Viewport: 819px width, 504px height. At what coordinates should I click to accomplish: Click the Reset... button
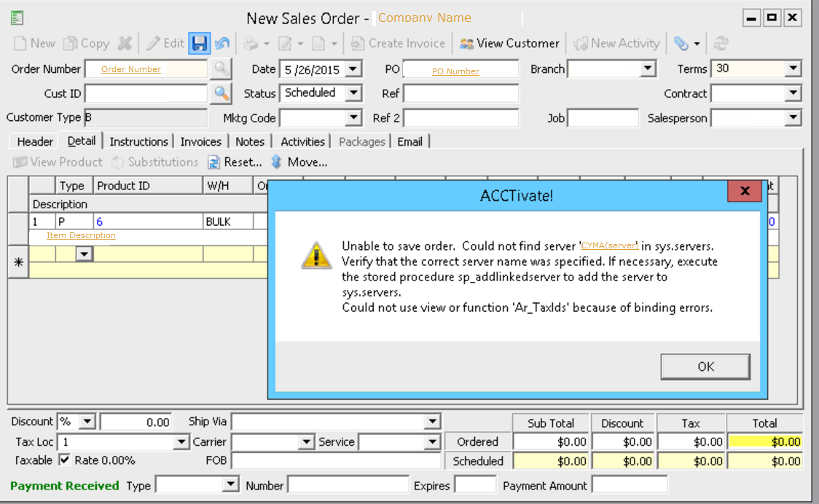(235, 162)
